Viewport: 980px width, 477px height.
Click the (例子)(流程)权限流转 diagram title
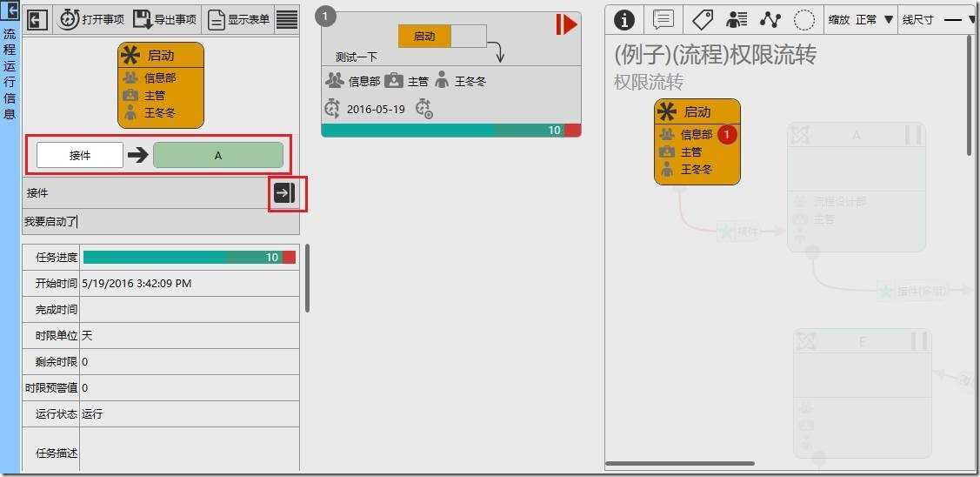pos(715,55)
